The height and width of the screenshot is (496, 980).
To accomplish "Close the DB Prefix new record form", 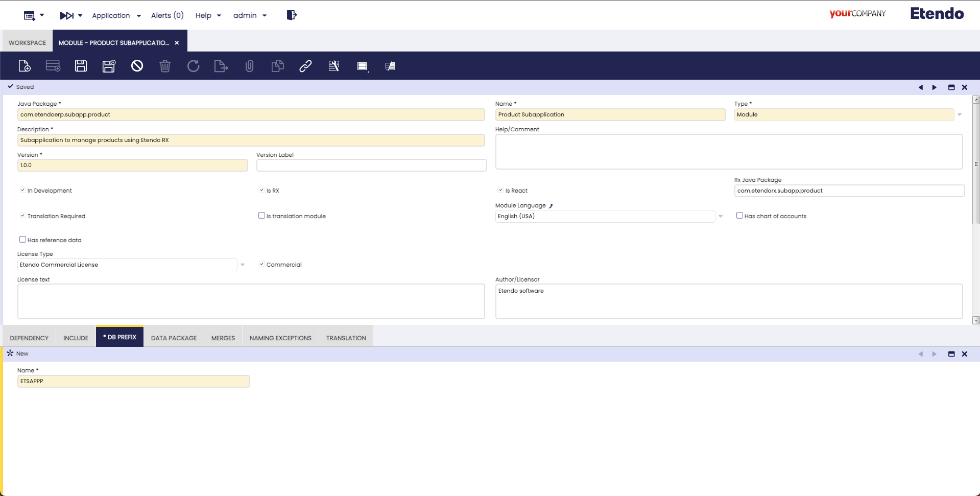I will tap(965, 354).
